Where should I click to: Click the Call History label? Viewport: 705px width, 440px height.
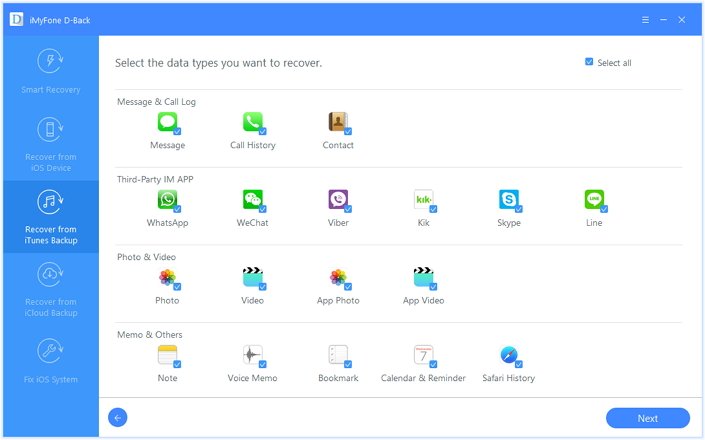coord(253,145)
